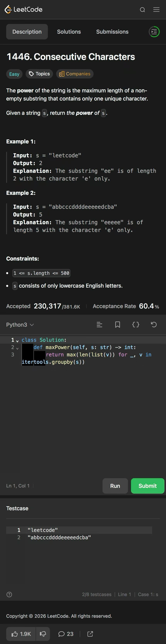The width and height of the screenshot is (166, 644).
Task: Open the Companies tag
Action: click(75, 74)
